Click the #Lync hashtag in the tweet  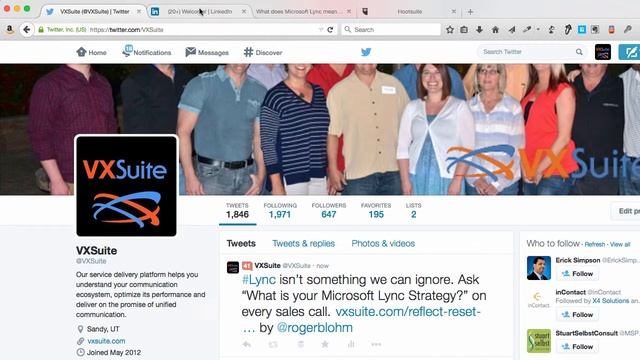pos(259,280)
